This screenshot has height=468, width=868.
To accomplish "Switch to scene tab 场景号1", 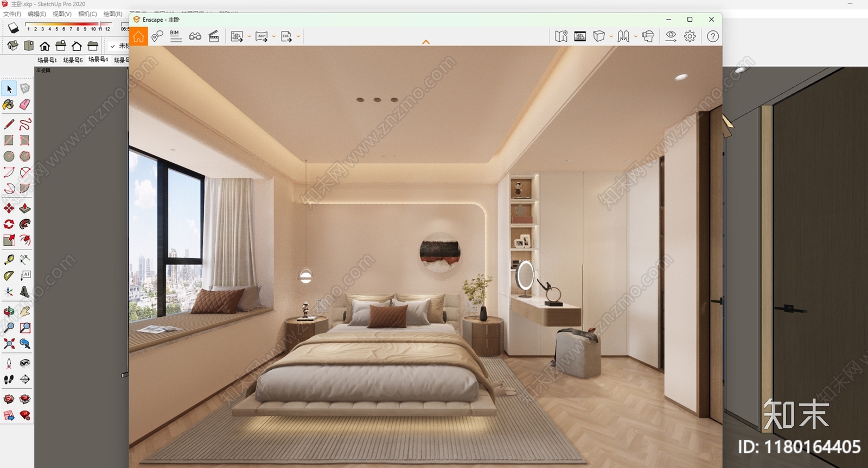I will (47, 60).
